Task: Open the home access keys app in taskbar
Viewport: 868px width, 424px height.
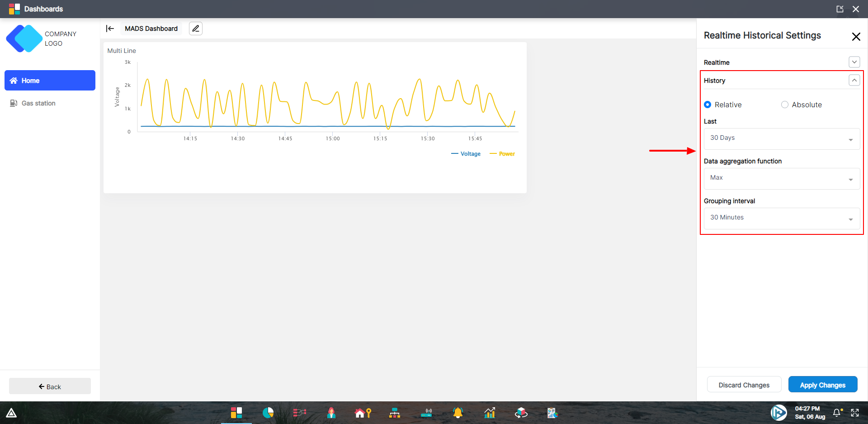Action: pos(363,413)
